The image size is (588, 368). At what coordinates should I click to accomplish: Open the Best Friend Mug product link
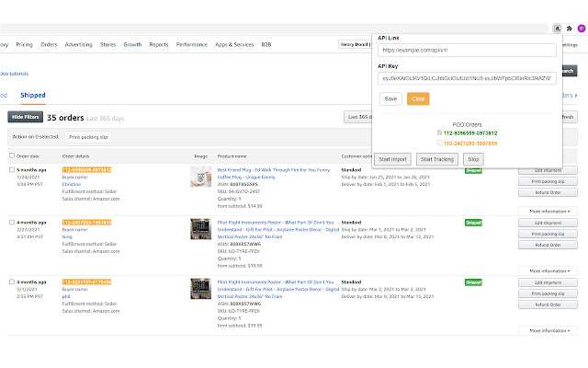[274, 174]
